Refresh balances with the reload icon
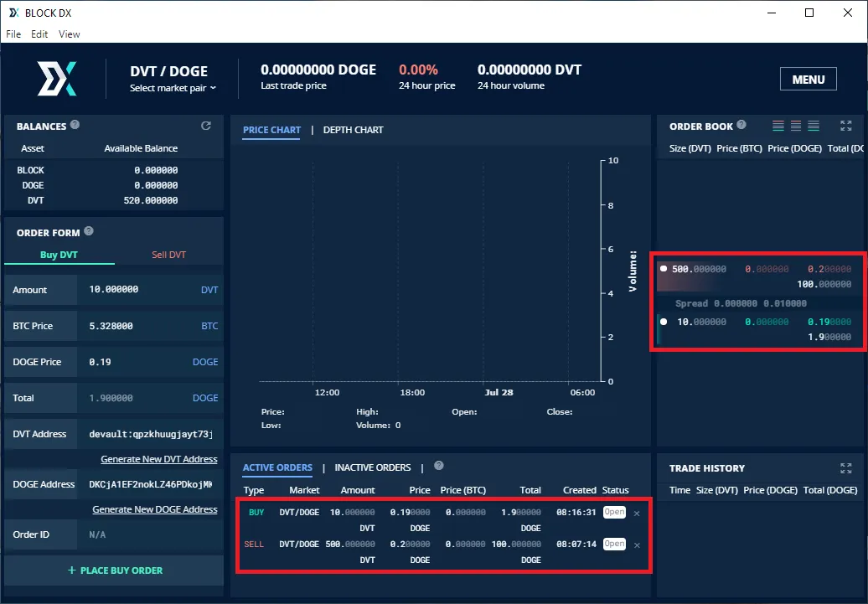This screenshot has height=604, width=868. (206, 126)
